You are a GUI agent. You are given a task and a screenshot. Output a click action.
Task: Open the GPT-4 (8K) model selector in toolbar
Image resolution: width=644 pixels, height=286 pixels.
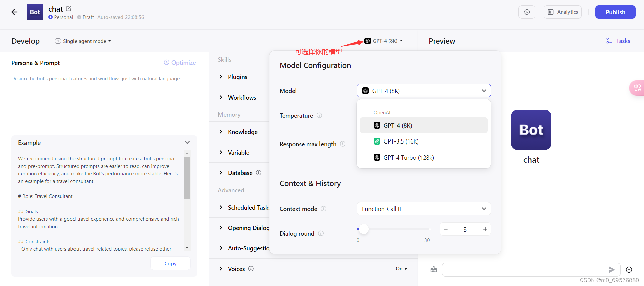[x=384, y=41]
